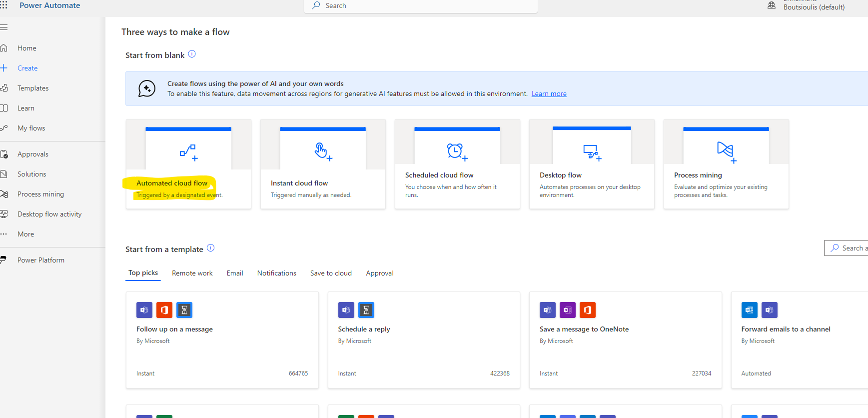Open the Notifications template tab
Viewport: 868px width, 418px height.
(x=277, y=273)
